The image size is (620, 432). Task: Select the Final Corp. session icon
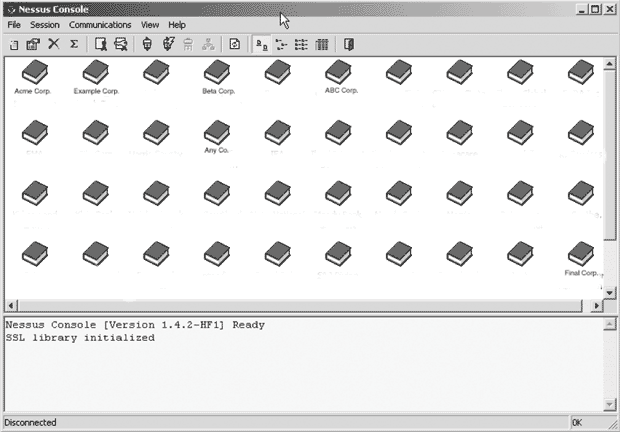(581, 253)
